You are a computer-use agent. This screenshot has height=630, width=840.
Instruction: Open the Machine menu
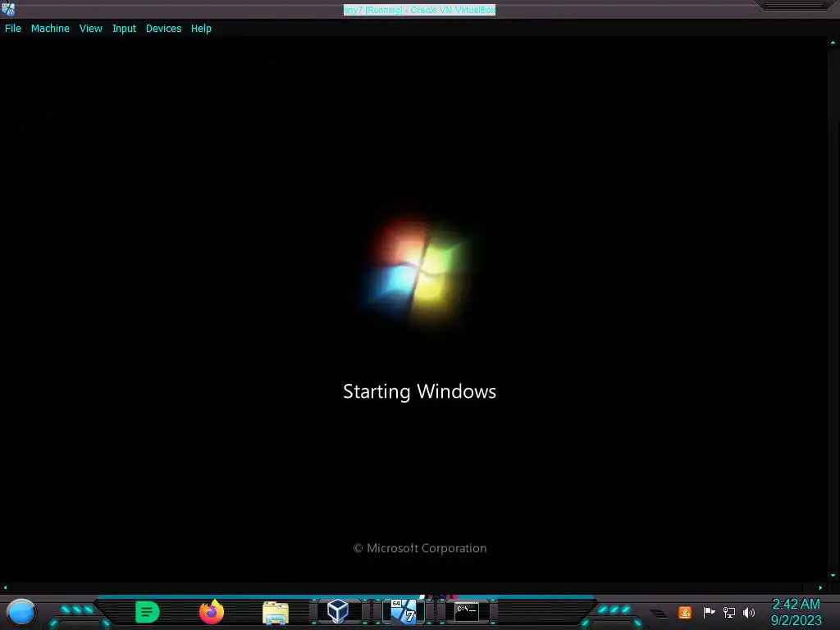pos(50,29)
